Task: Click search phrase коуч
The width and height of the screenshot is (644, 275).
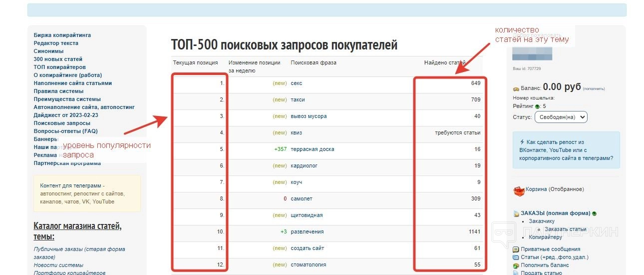Action: pyautogui.click(x=297, y=182)
